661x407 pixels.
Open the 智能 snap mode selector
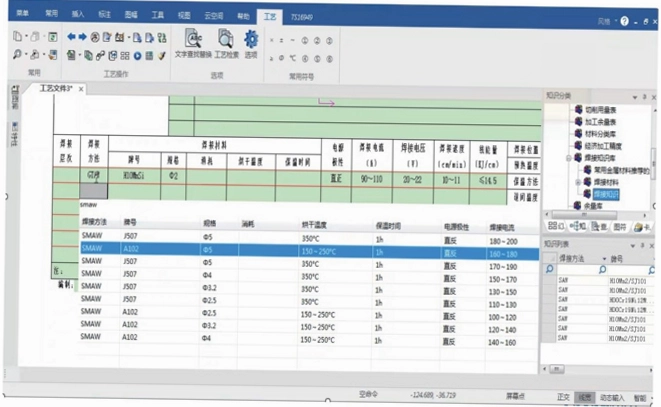click(x=640, y=398)
